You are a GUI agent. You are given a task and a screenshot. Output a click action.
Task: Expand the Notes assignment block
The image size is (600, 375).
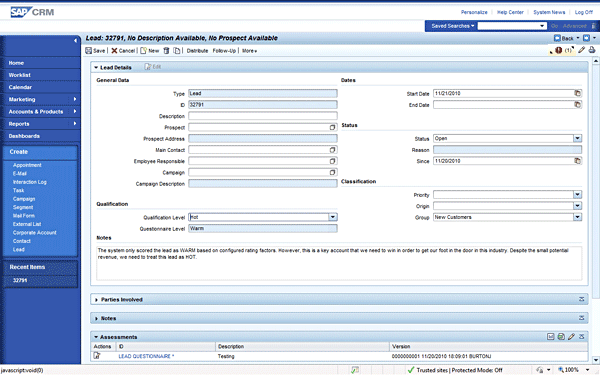(x=96, y=318)
